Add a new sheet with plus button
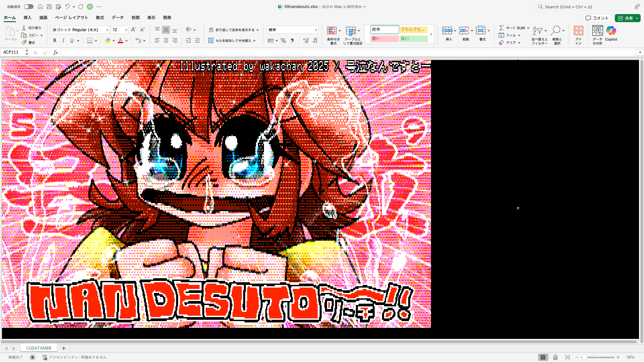The width and height of the screenshot is (644, 362). [64, 348]
